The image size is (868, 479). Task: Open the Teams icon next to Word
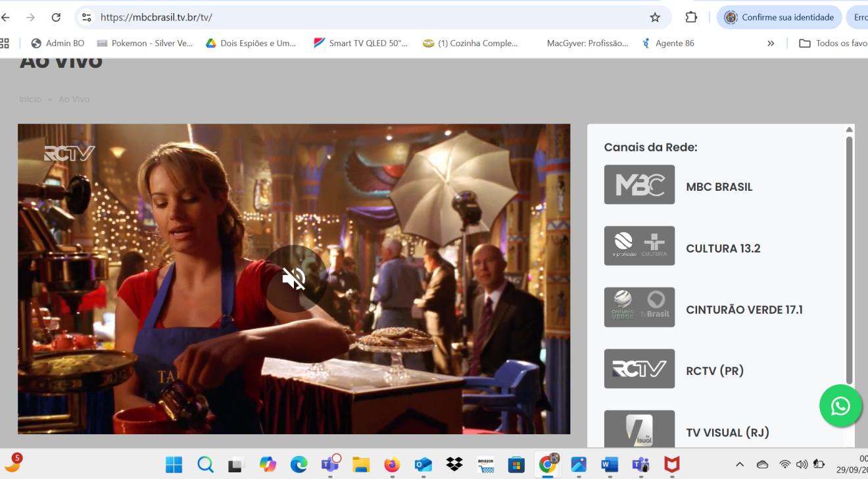point(640,465)
